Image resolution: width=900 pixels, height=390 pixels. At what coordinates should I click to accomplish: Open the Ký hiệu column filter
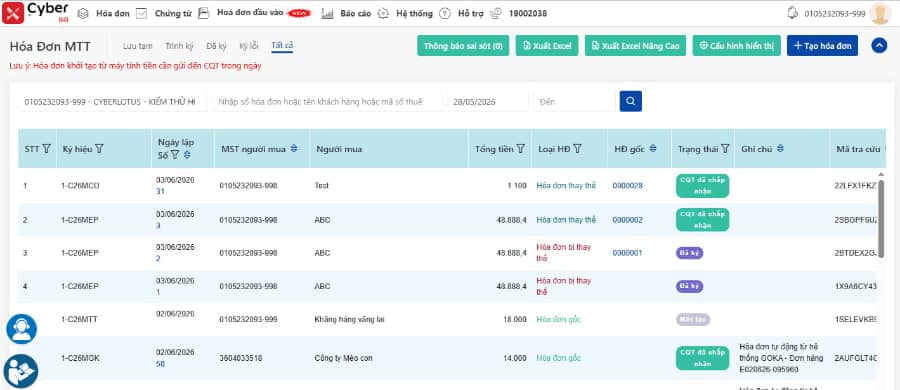99,149
